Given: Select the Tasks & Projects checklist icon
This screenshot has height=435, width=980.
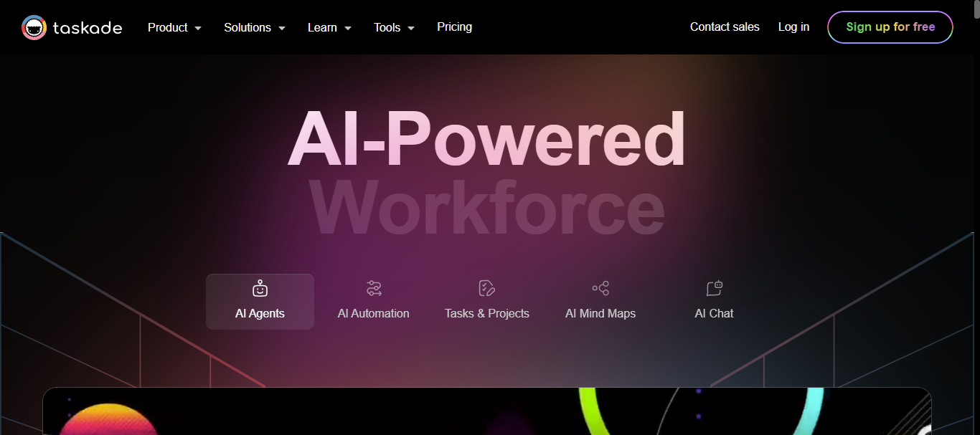Looking at the screenshot, I should pyautogui.click(x=486, y=288).
